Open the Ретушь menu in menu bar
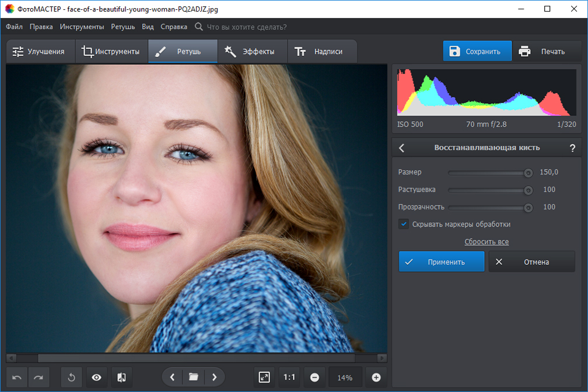 123,27
